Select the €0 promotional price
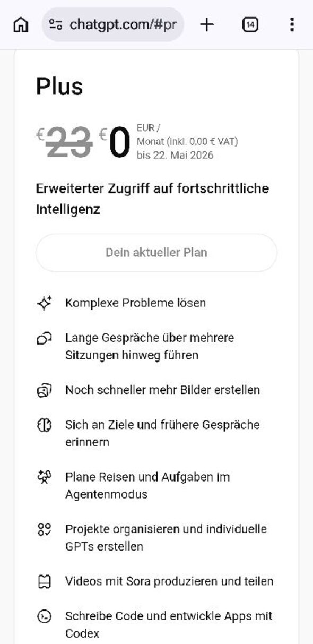The height and width of the screenshot is (644, 313). tap(118, 140)
